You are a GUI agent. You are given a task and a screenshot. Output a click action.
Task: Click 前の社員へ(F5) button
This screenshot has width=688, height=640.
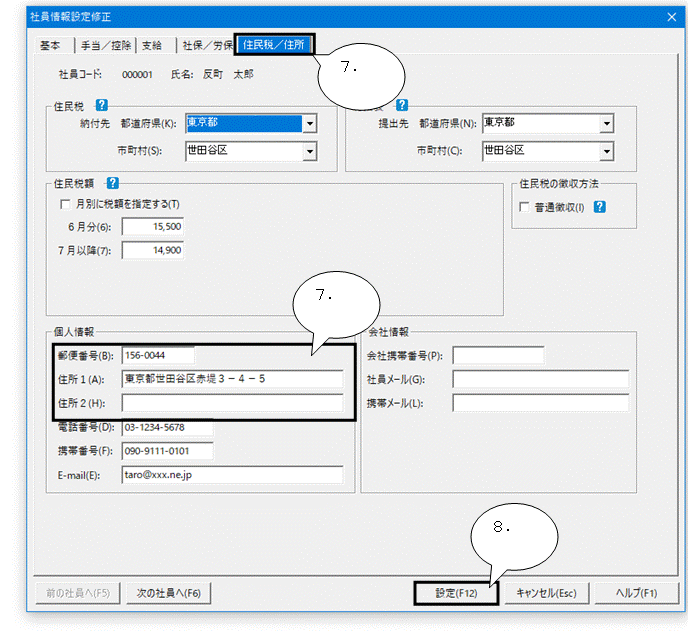pyautogui.click(x=78, y=594)
